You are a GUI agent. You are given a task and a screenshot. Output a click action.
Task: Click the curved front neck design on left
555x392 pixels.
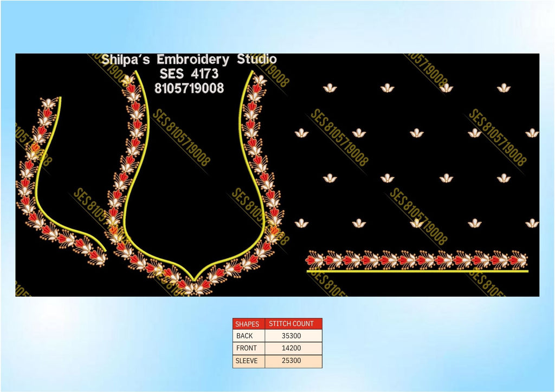click(x=61, y=181)
